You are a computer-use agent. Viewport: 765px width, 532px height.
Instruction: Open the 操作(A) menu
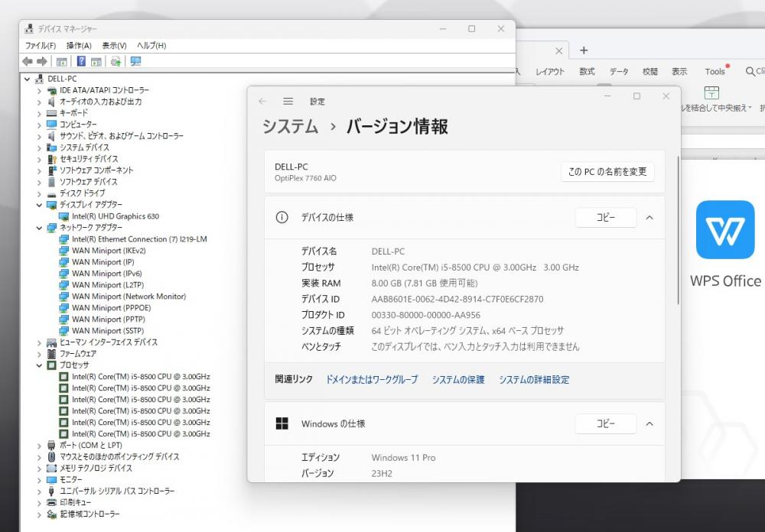[x=79, y=45]
